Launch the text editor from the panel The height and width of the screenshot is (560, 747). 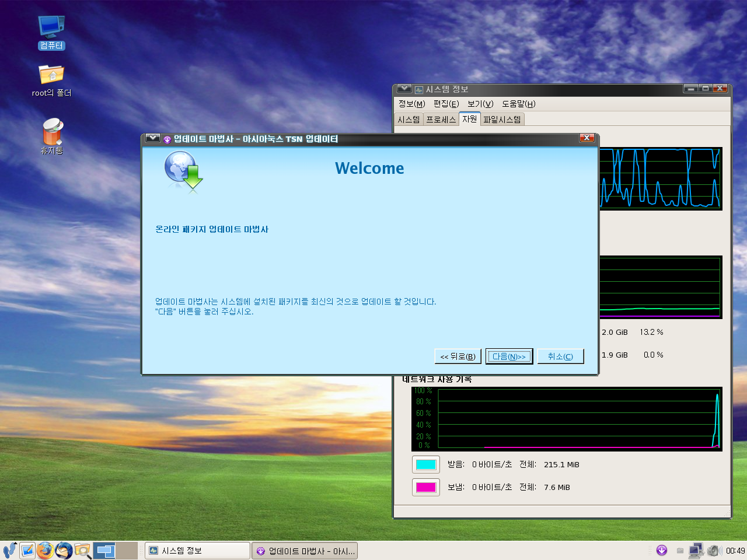click(x=27, y=550)
